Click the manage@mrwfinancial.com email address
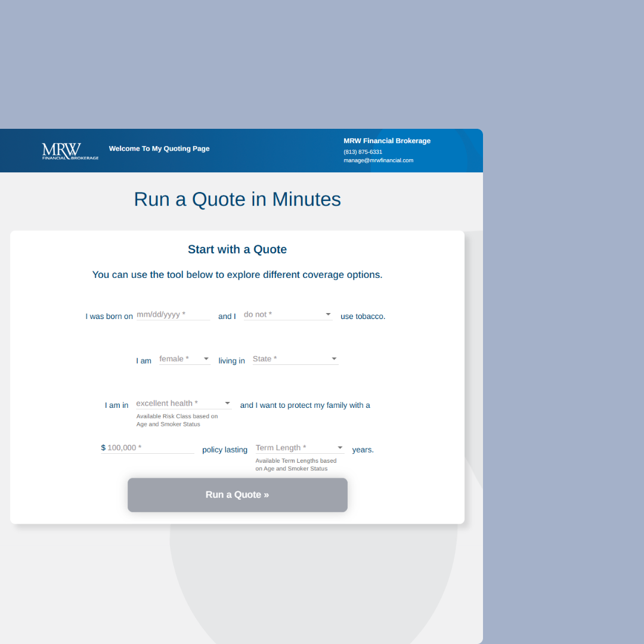The height and width of the screenshot is (644, 644). (x=378, y=160)
